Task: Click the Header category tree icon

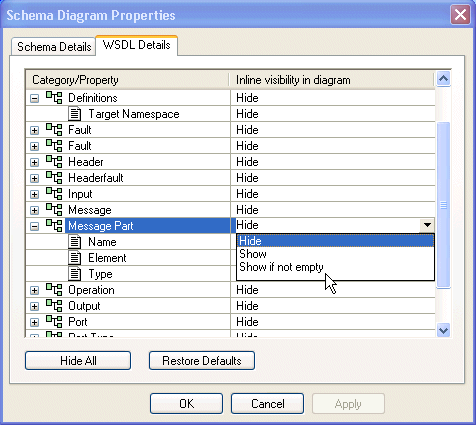Action: coord(54,162)
